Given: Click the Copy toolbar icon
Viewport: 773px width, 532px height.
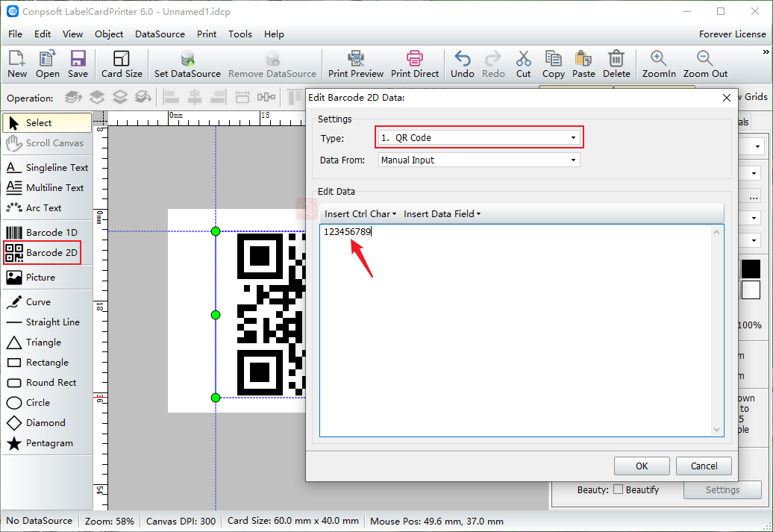Looking at the screenshot, I should [x=554, y=64].
